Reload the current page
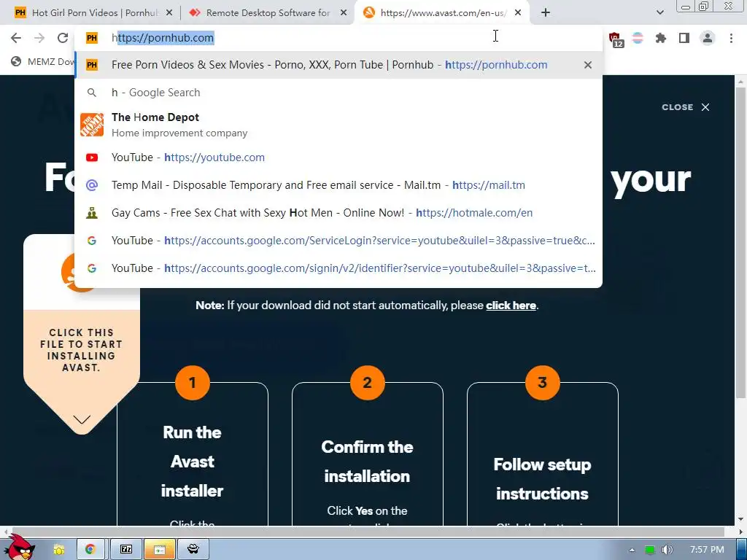The image size is (747, 560). (63, 38)
